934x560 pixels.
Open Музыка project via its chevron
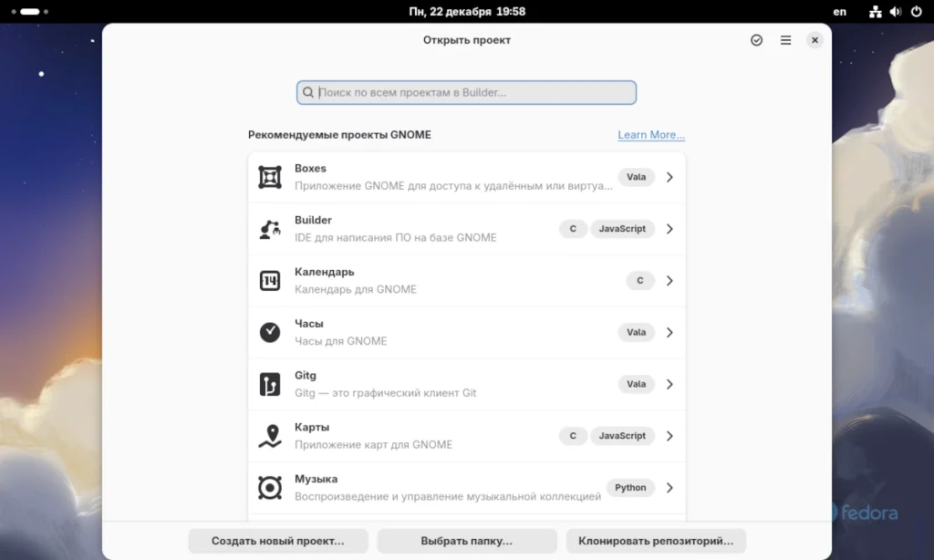(x=669, y=488)
